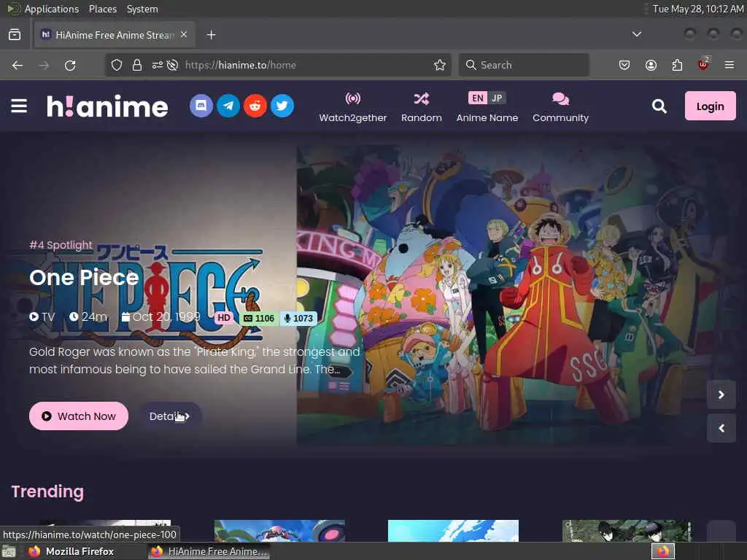Pick a Random anime
747x560 pixels.
pos(421,108)
